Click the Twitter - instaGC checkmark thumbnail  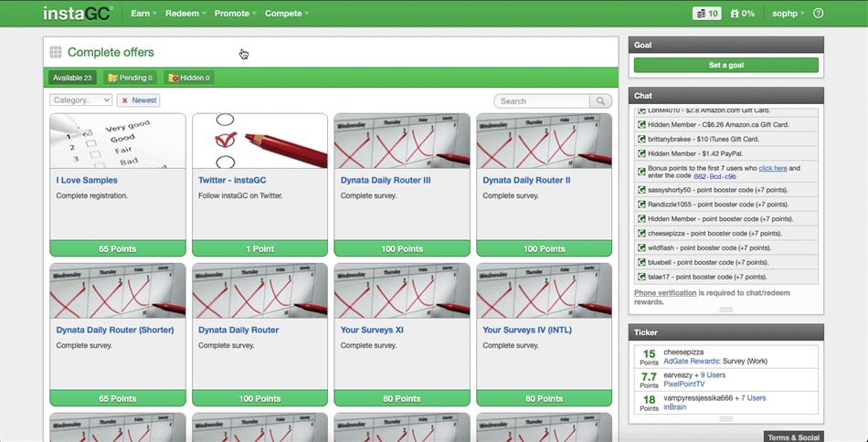coord(260,141)
